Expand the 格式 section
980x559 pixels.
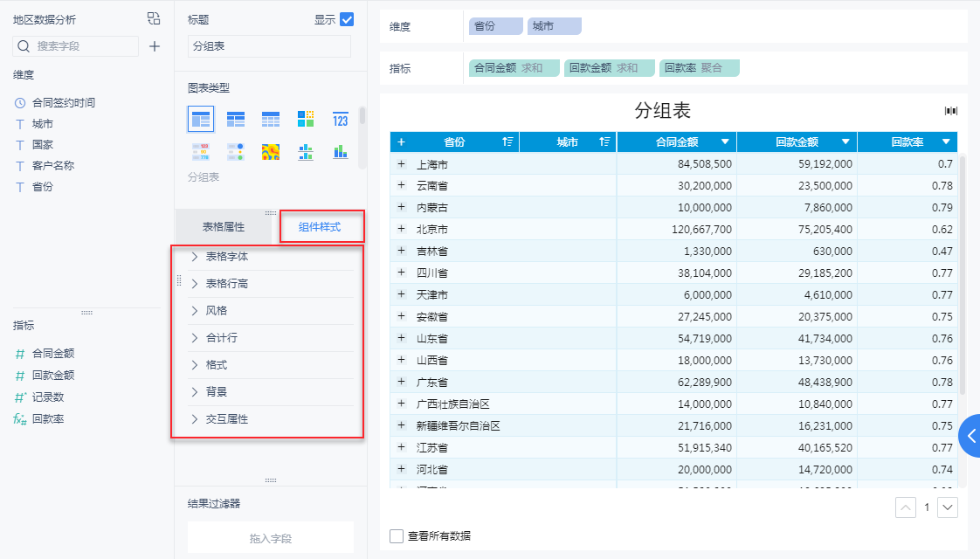tap(272, 364)
